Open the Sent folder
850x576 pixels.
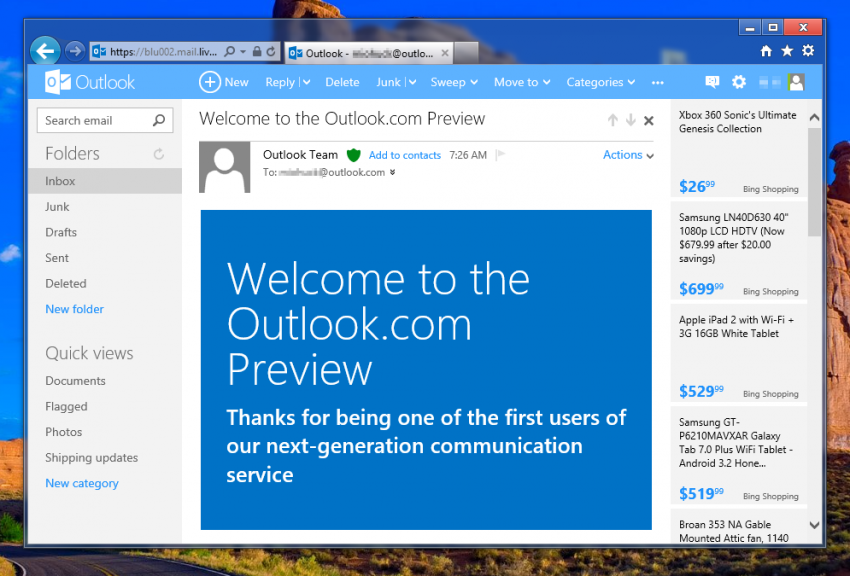tap(57, 258)
